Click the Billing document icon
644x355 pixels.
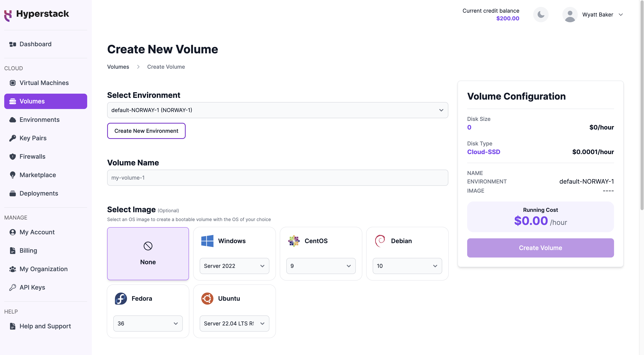click(x=12, y=251)
